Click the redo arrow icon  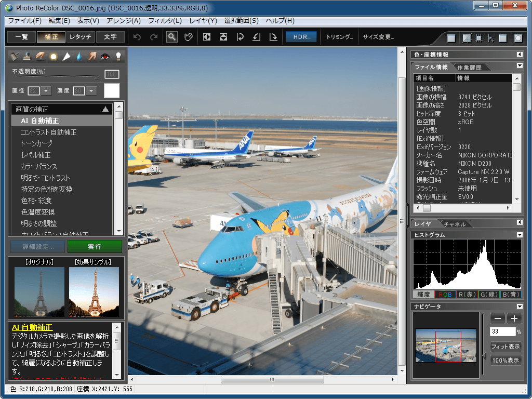(154, 37)
